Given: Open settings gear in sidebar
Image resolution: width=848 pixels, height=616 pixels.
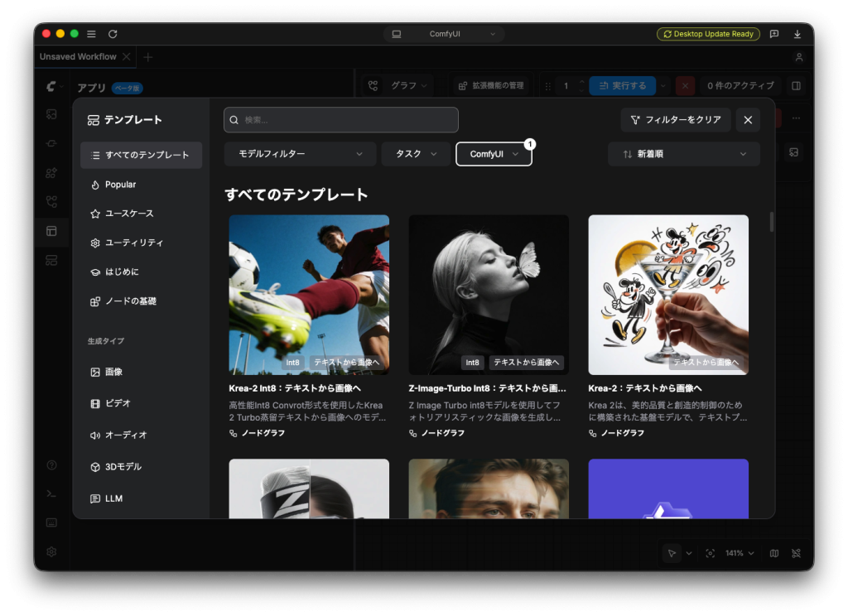Looking at the screenshot, I should pyautogui.click(x=51, y=551).
